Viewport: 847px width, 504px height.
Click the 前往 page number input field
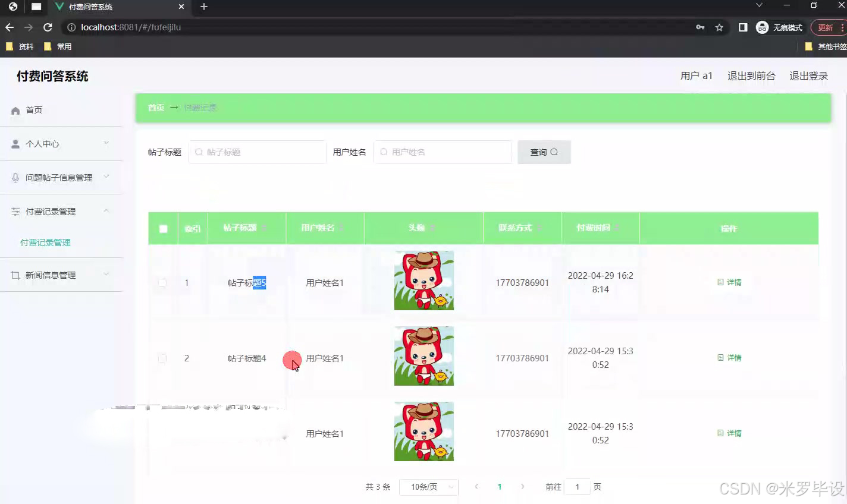tap(576, 486)
